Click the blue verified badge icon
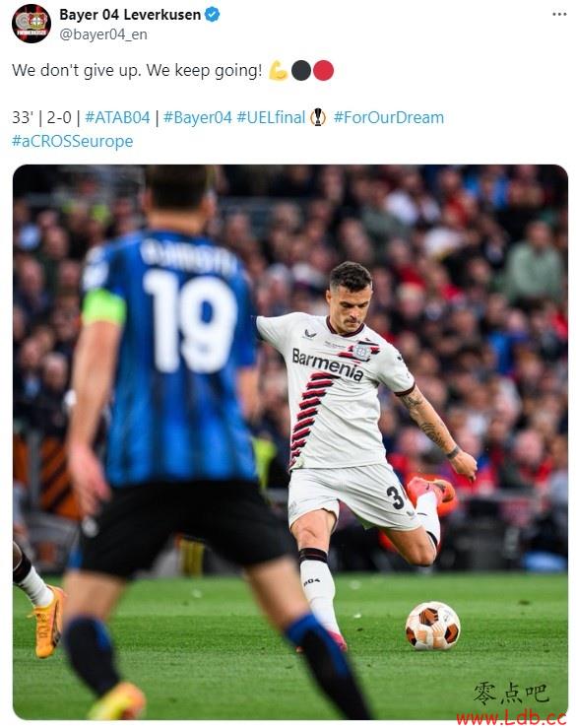 click(212, 15)
